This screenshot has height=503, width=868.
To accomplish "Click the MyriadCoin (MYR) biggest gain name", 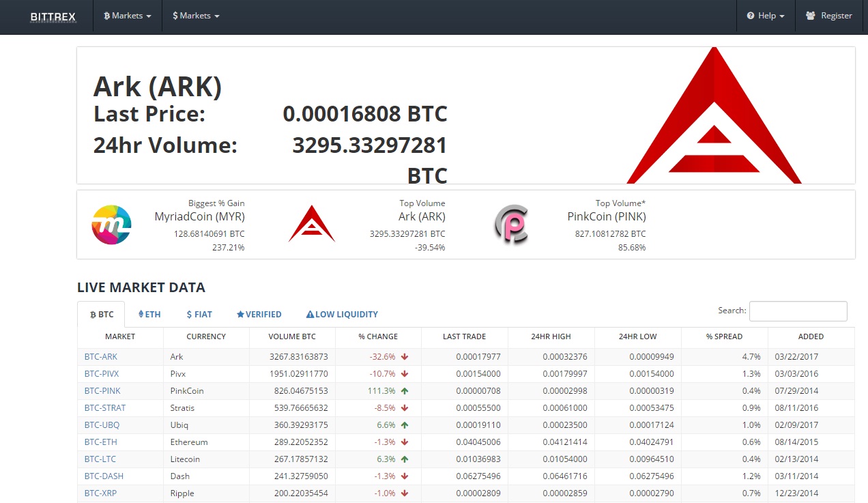I will pos(200,217).
